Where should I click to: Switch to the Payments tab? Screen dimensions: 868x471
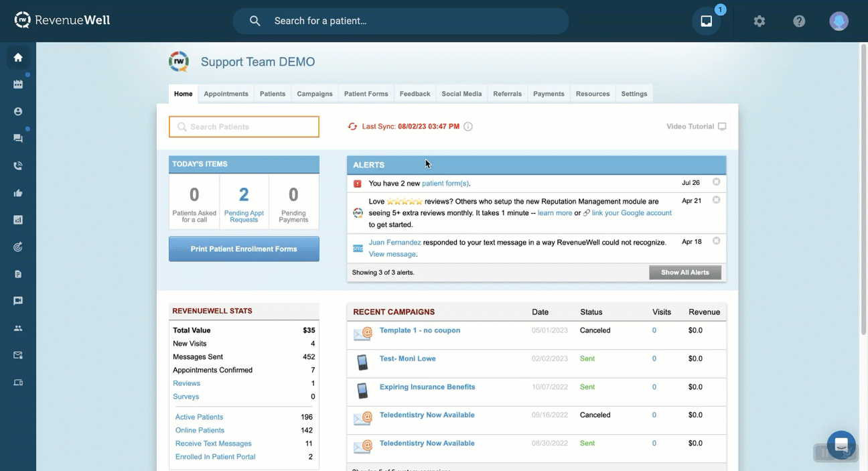[x=549, y=94]
